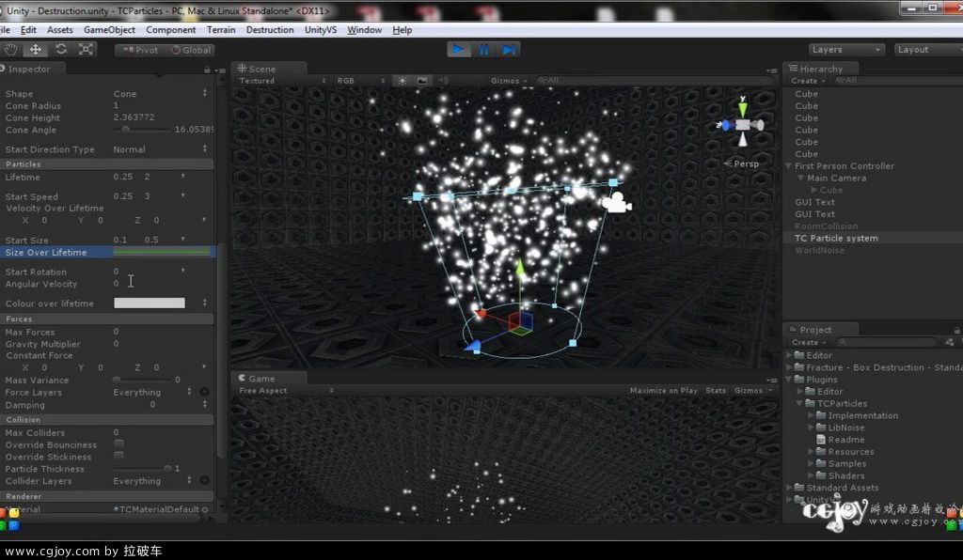Collapse the Plugins folder
Screen dimensions: 963x560
point(789,380)
